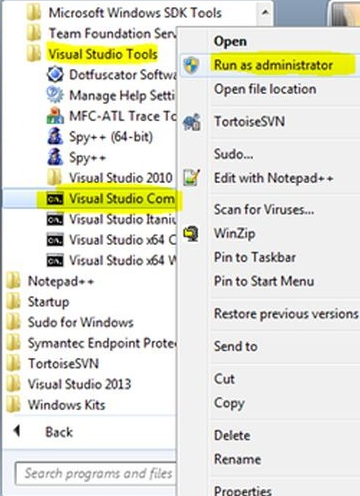Click the Team Foundation Server folder icon
Image resolution: width=360 pixels, height=496 pixels.
tap(34, 33)
